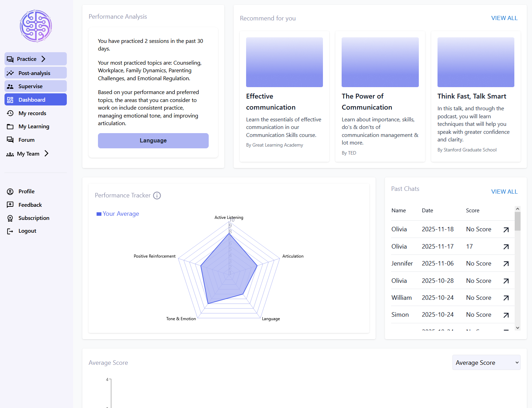
Task: Click VIEW ALL in Past Chats
Action: pos(504,192)
